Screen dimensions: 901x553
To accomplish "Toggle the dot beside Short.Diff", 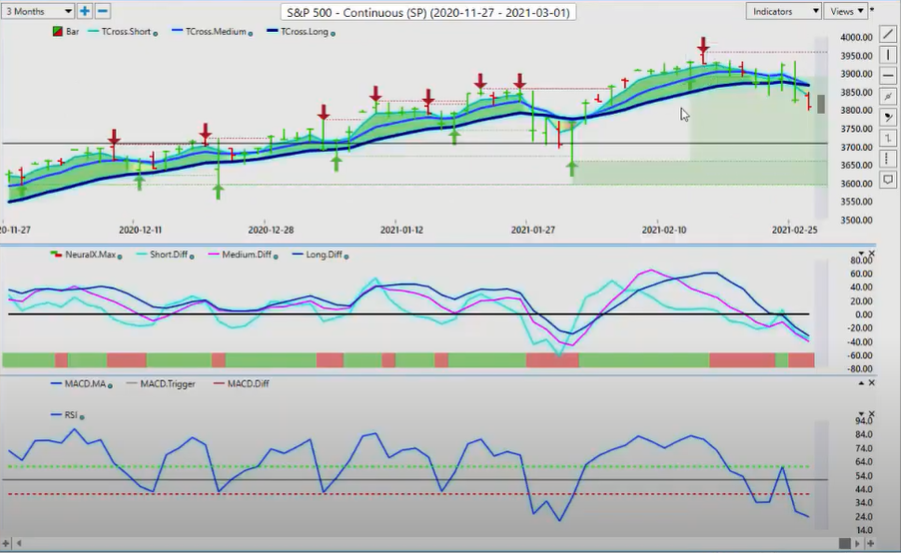I will [191, 256].
